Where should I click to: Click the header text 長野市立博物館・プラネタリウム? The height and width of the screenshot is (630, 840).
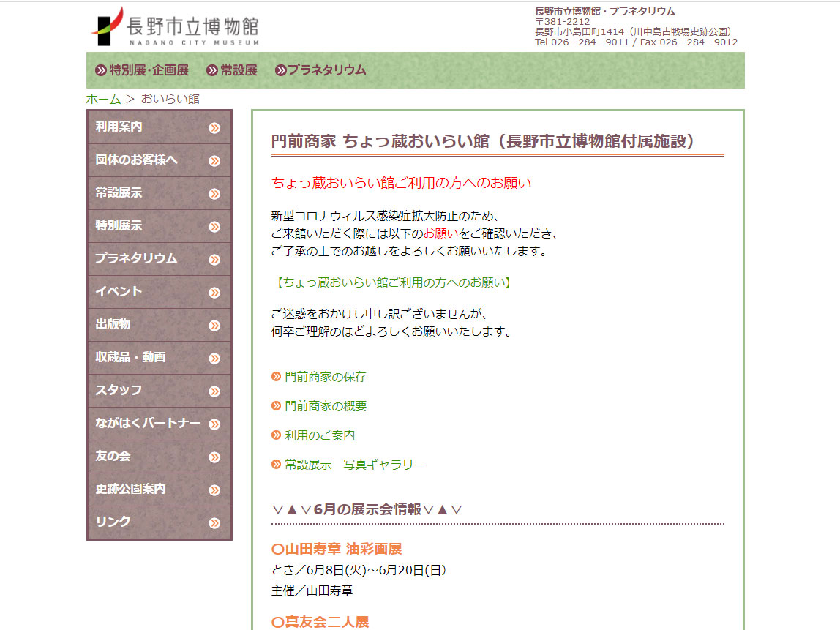click(605, 11)
